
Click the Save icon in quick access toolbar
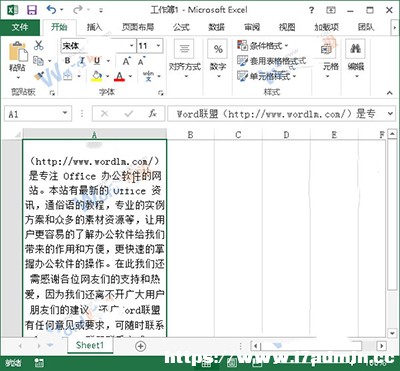tap(32, 10)
